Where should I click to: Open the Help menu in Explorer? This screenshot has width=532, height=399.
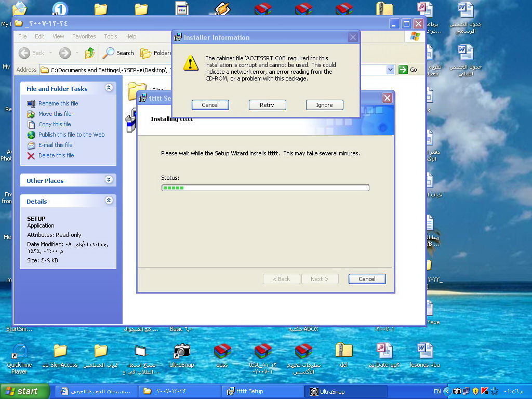130,36
